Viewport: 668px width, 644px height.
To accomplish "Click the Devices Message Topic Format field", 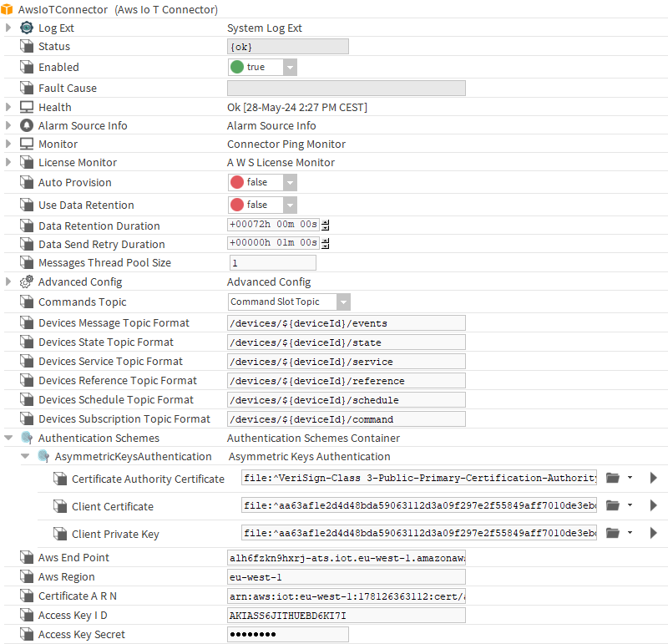I will (x=347, y=323).
